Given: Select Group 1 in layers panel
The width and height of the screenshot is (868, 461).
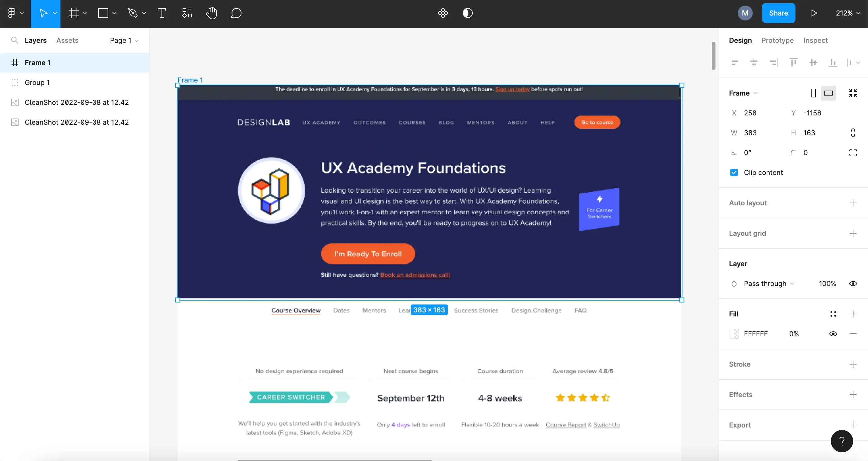Looking at the screenshot, I should 37,82.
